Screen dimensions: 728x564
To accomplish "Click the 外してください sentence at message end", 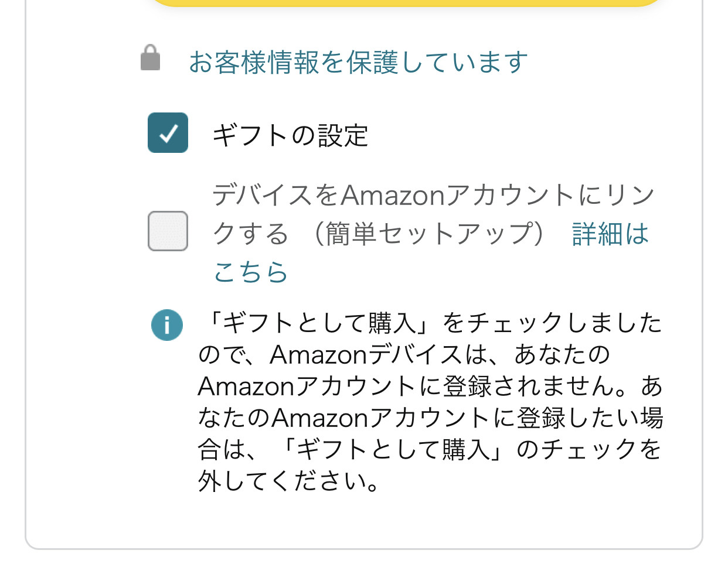I will click(x=290, y=481).
